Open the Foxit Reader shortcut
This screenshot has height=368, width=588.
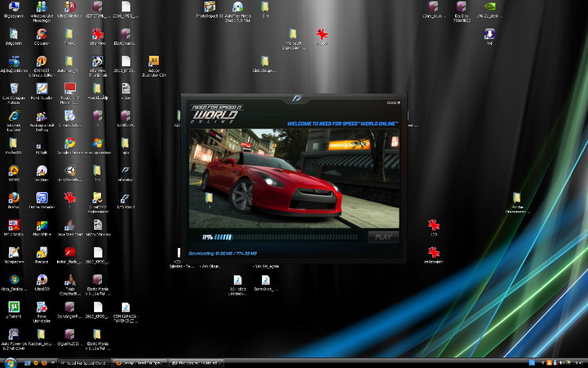coord(41,90)
